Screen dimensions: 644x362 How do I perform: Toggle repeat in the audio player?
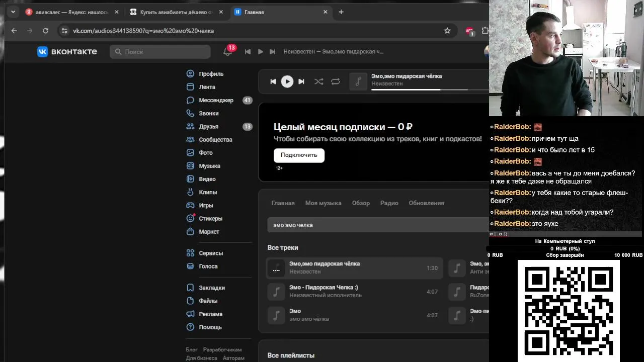336,81
